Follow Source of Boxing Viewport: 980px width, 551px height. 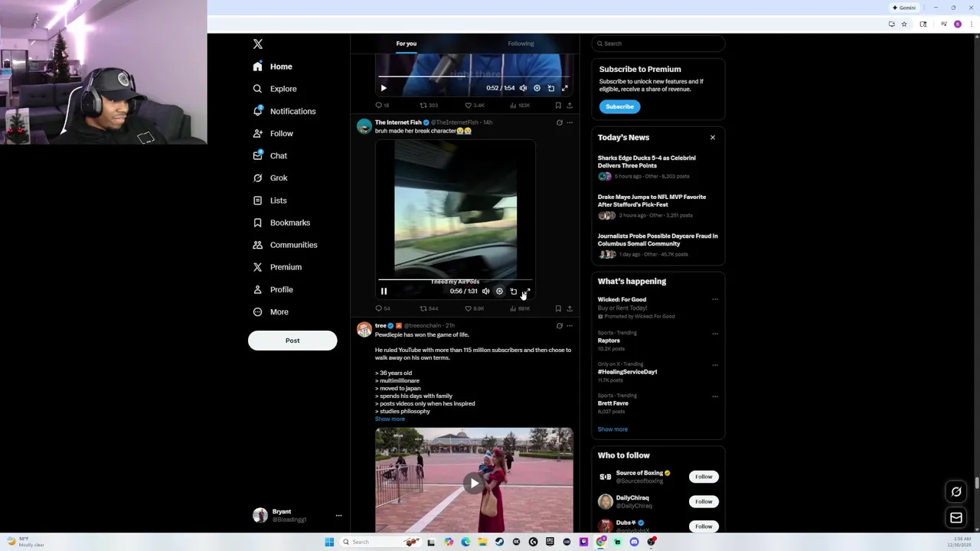[x=704, y=477]
